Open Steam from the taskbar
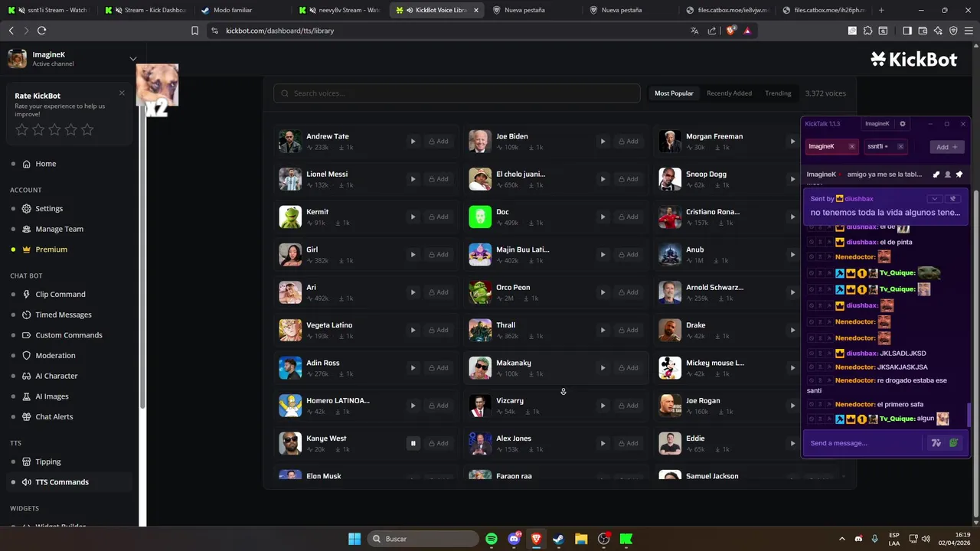Viewport: 980px width, 551px height. [558, 539]
